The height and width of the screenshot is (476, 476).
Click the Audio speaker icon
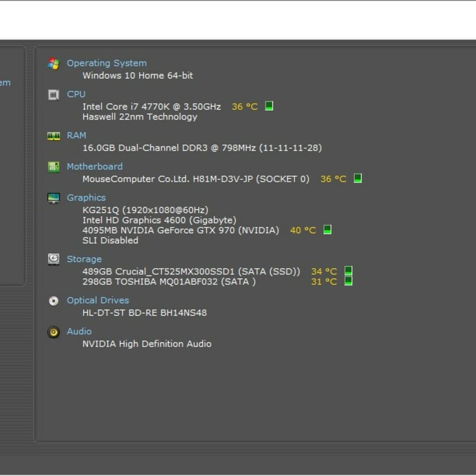pyautogui.click(x=54, y=332)
